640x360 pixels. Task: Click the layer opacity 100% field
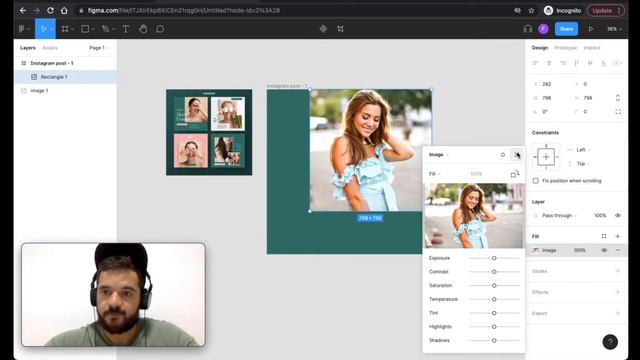pyautogui.click(x=600, y=216)
